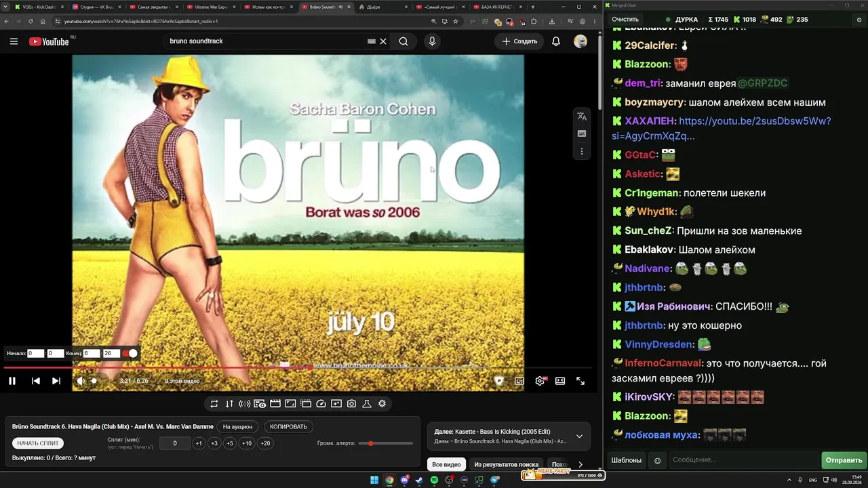Image resolution: width=868 pixels, height=488 pixels.
Task: Go to the YouTube home logo
Action: click(x=49, y=41)
